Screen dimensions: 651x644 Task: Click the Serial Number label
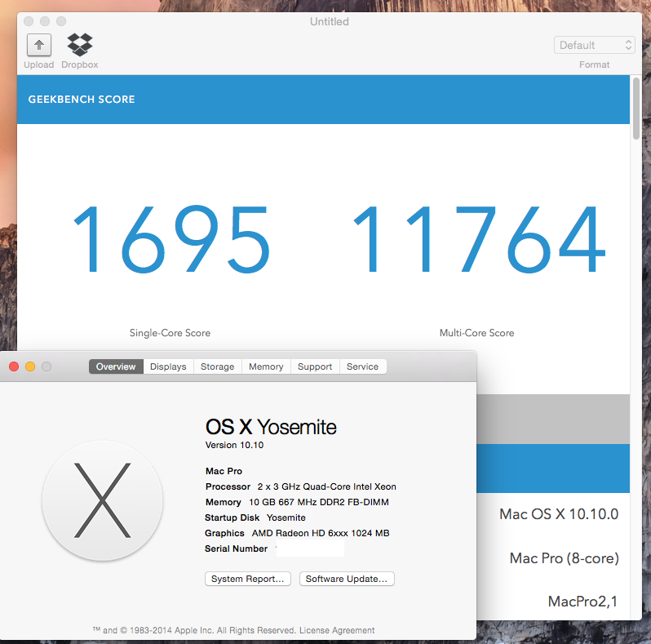tap(237, 549)
